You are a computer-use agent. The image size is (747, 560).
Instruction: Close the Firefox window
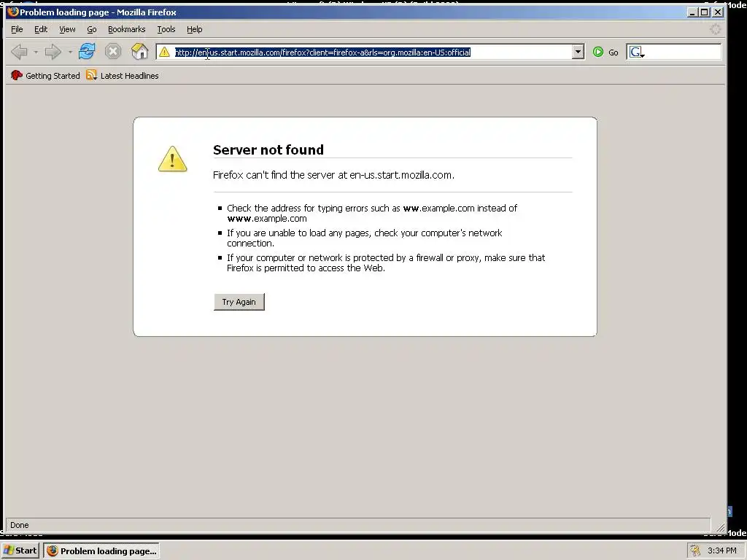718,12
